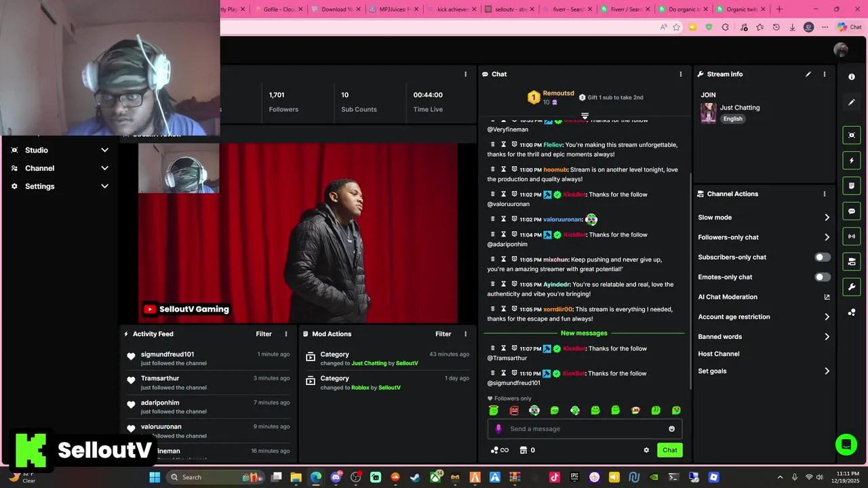The width and height of the screenshot is (868, 488).
Task: Click the Roblox category link in Mod Actions
Action: point(360,388)
